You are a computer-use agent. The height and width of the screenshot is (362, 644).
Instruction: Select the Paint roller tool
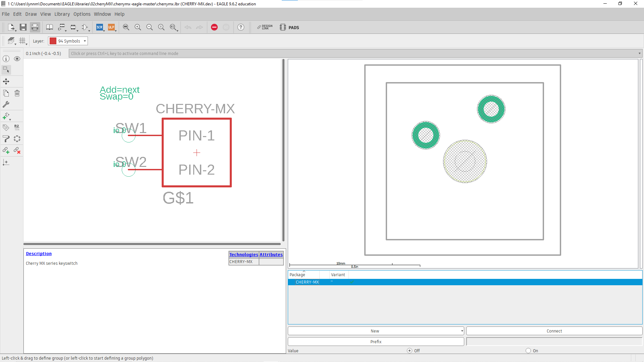click(x=6, y=139)
